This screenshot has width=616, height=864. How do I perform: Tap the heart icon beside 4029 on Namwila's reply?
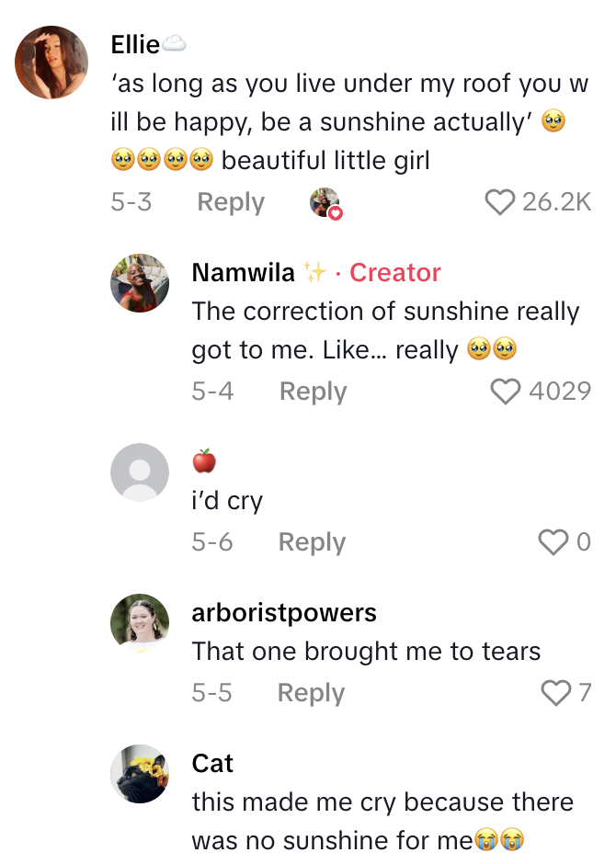505,391
